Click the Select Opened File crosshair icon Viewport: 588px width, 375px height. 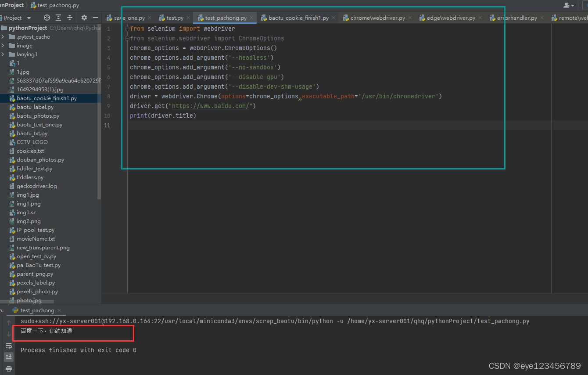[47, 18]
